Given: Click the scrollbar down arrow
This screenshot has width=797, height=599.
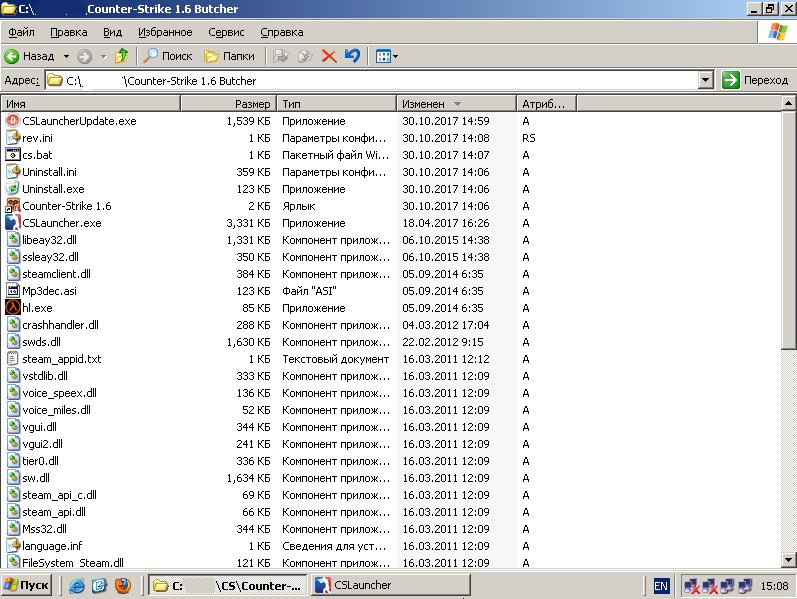Looking at the screenshot, I should [x=788, y=560].
